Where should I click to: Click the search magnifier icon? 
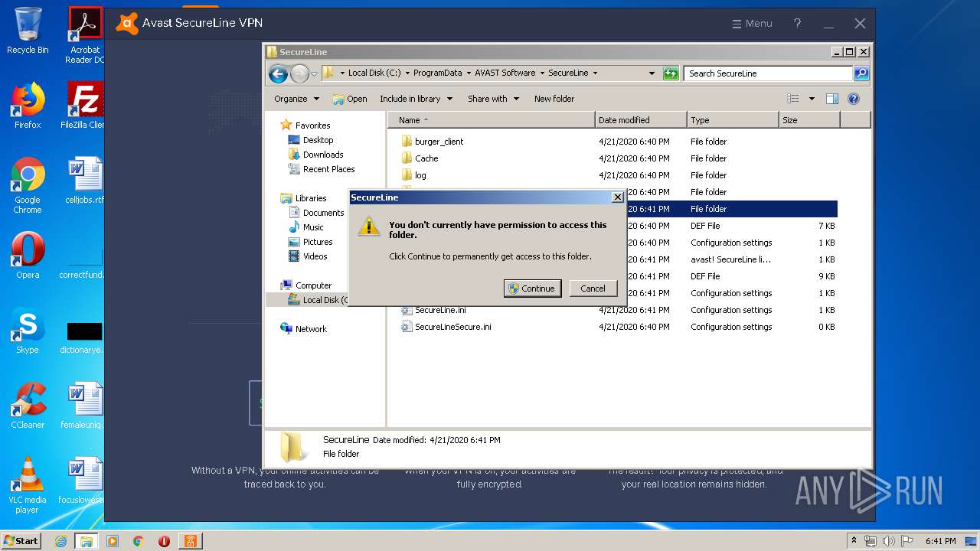click(x=861, y=73)
